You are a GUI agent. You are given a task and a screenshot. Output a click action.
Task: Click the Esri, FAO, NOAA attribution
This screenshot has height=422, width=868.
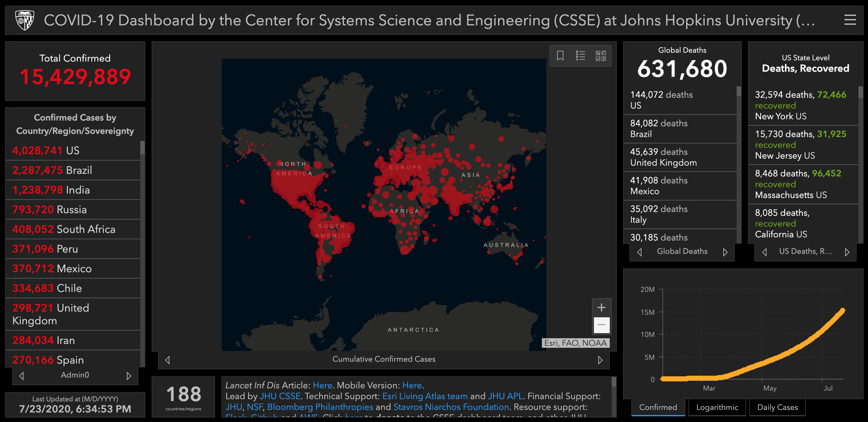tap(575, 343)
